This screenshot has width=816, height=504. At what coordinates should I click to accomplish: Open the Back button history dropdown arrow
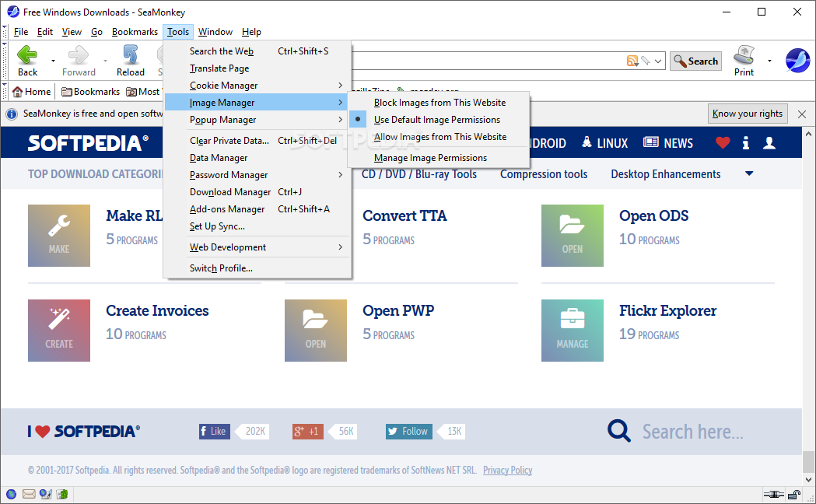click(x=53, y=61)
